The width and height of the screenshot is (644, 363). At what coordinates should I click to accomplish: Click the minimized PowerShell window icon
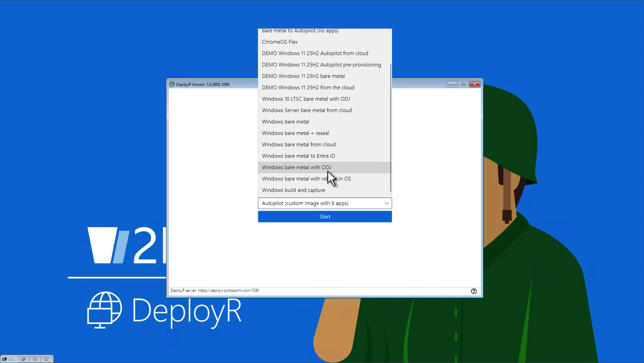click(4, 359)
